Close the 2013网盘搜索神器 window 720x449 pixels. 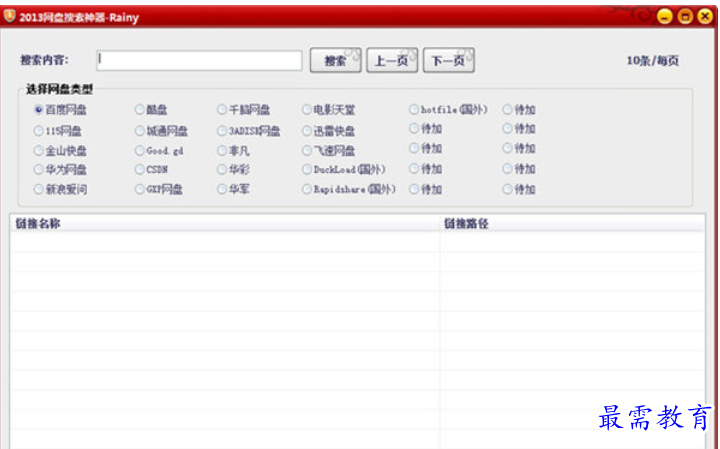[705, 17]
